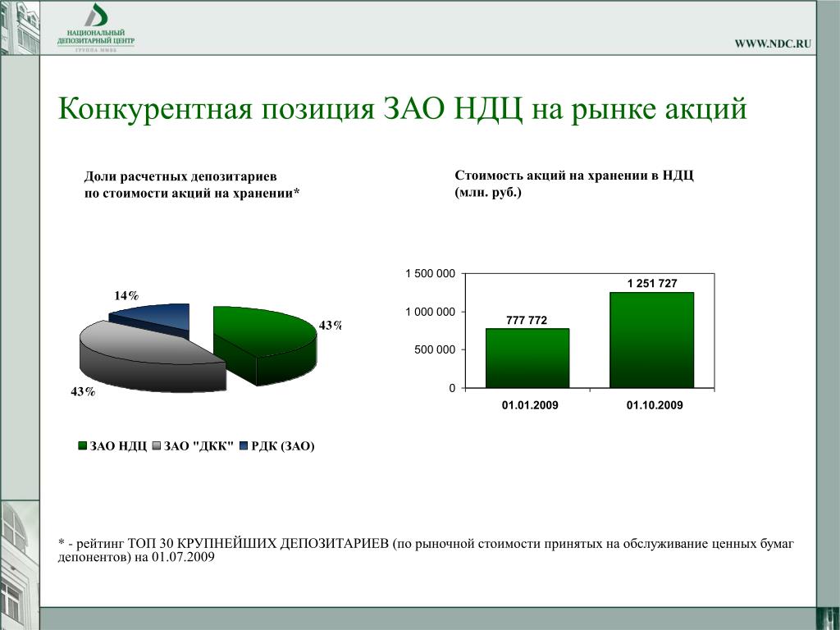
Task: Click the National Depository Center logo
Action: [96, 28]
